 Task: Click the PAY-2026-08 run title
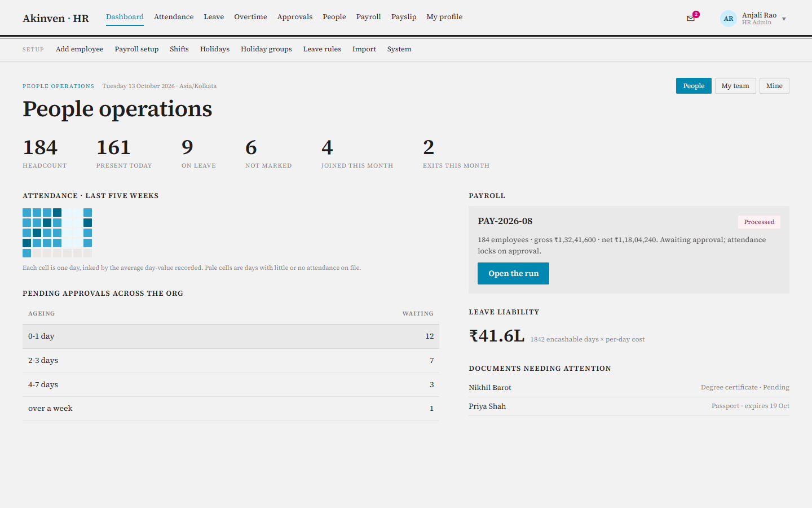(505, 221)
